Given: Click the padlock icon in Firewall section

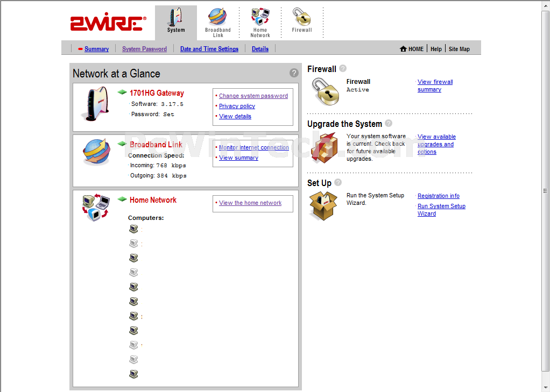Looking at the screenshot, I should 326,91.
